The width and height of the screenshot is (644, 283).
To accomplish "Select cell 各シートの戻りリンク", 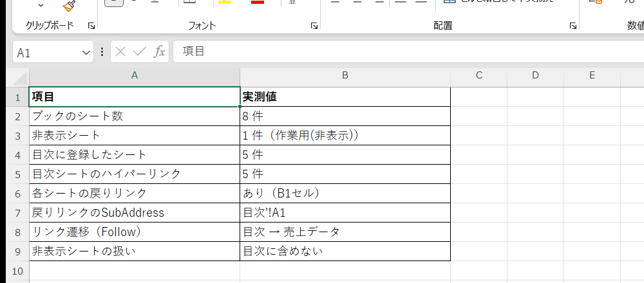I will (x=135, y=194).
